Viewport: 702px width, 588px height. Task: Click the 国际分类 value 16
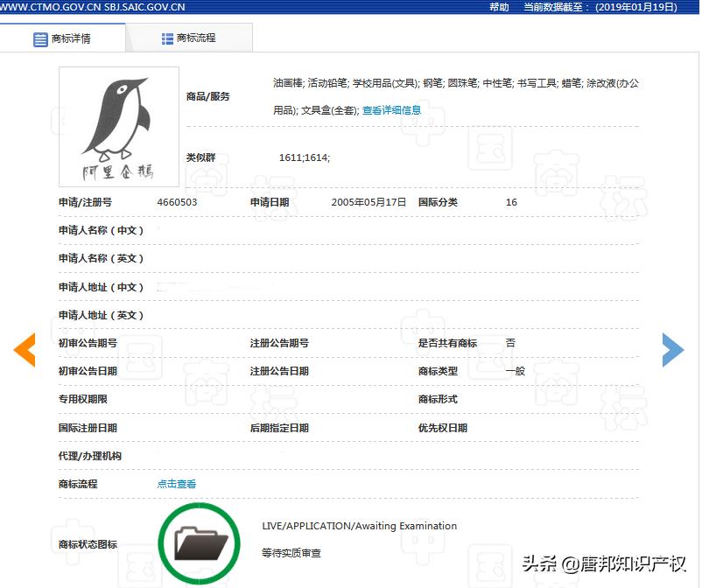(x=511, y=201)
